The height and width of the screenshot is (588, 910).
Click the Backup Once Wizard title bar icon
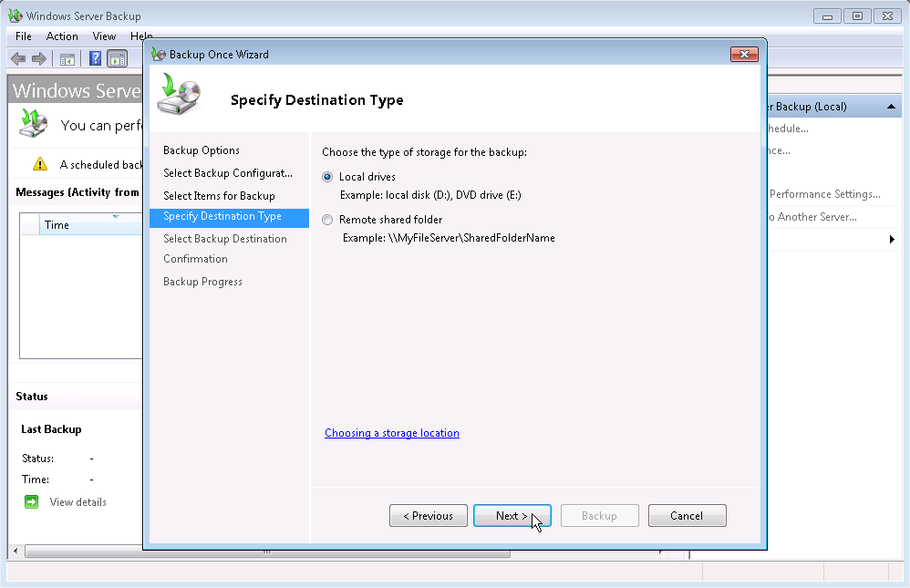[x=157, y=54]
